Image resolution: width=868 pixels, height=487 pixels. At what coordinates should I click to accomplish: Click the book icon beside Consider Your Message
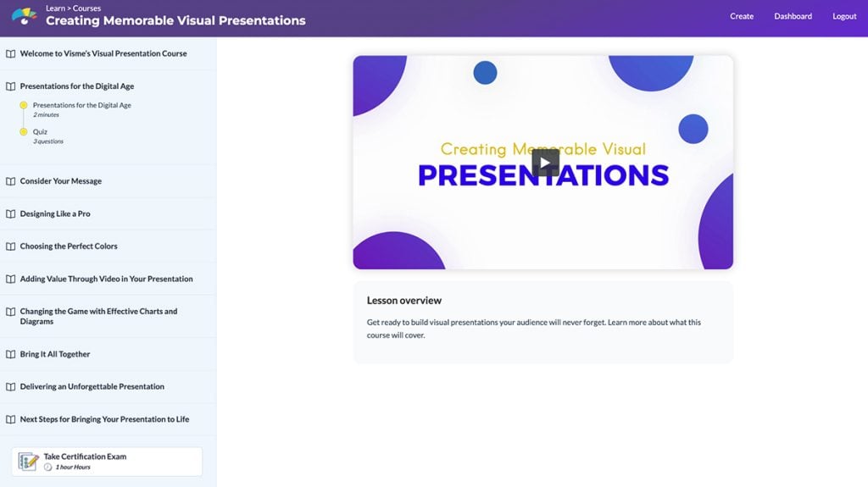[10, 181]
